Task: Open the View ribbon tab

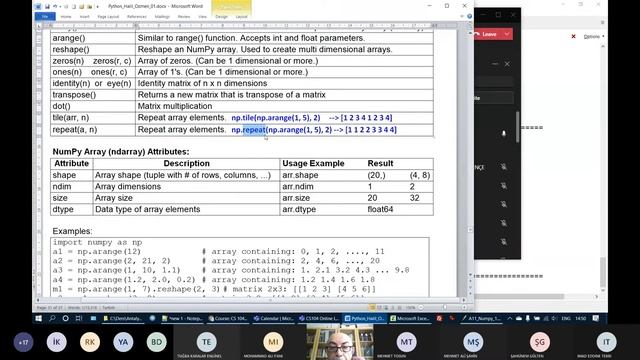Action: point(202,17)
